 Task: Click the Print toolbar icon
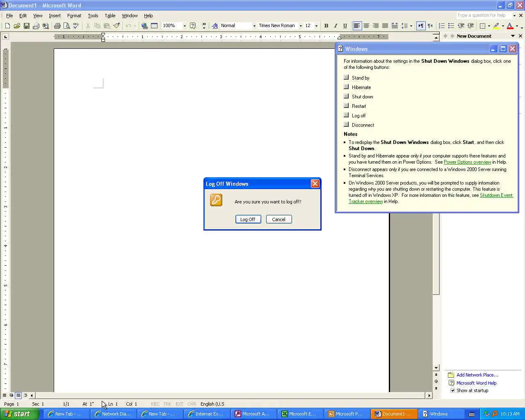tap(57, 26)
